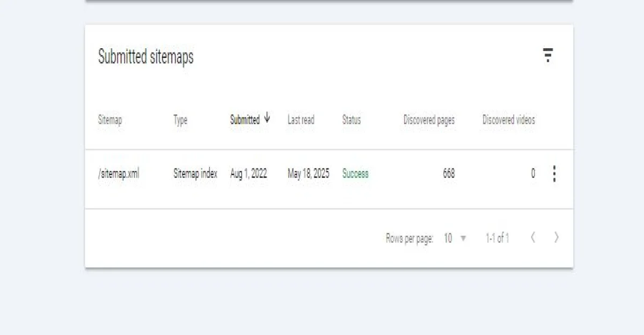Sort by the Submitted column header

tap(245, 120)
